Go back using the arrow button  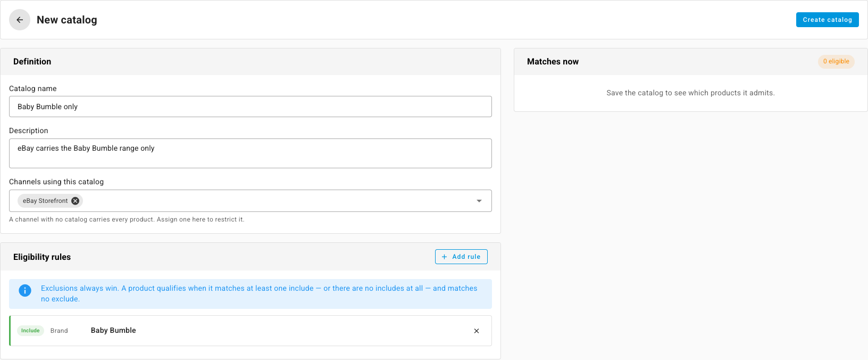20,20
